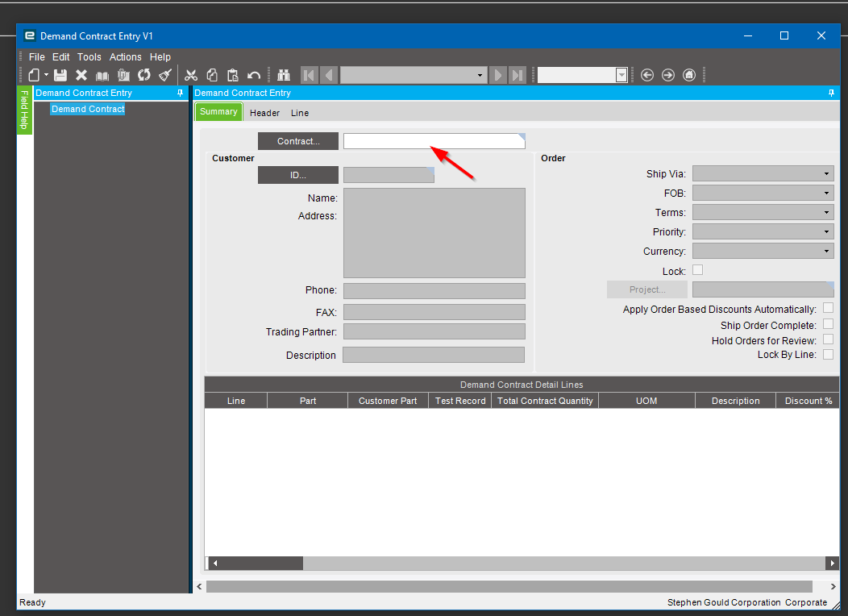
Task: Expand the Terms dropdown
Action: point(826,213)
